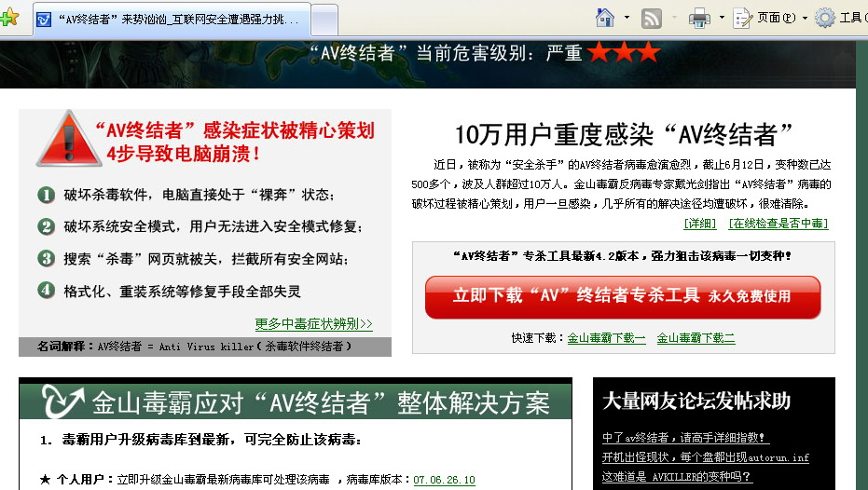
Task: Open the RSS feeds dropdown arrow
Action: click(x=672, y=17)
